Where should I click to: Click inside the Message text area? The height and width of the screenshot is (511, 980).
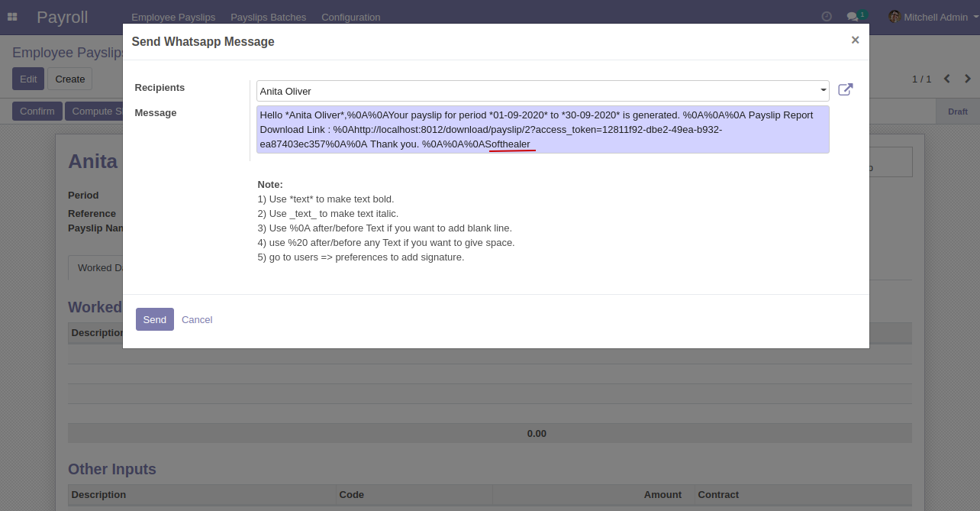click(543, 129)
